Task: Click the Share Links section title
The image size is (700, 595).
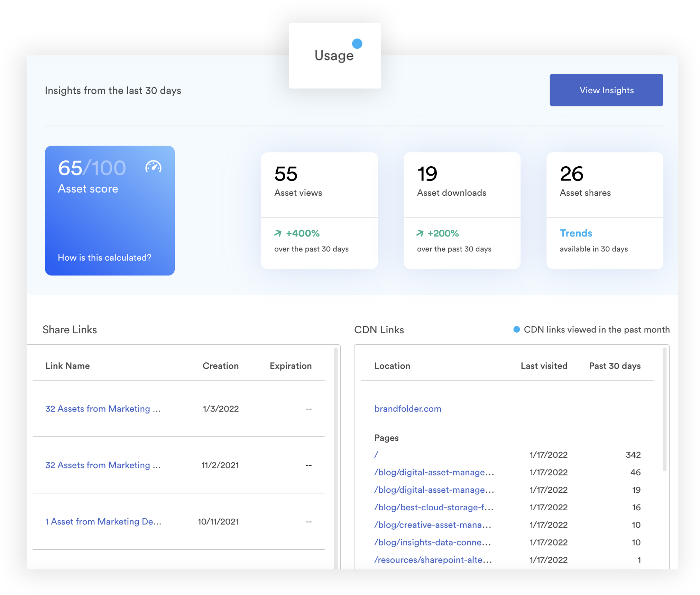Action: point(70,329)
